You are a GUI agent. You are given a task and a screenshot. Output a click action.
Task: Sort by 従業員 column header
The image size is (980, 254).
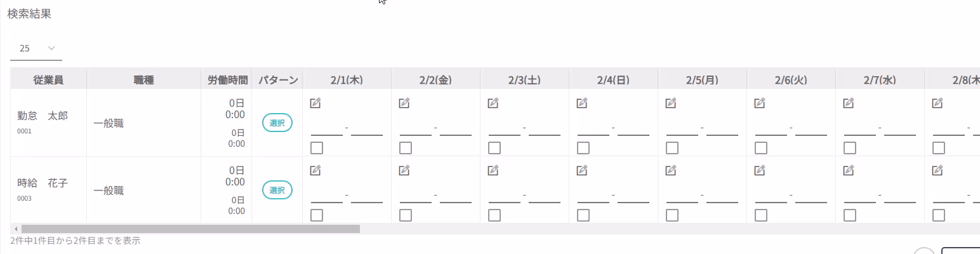[48, 80]
